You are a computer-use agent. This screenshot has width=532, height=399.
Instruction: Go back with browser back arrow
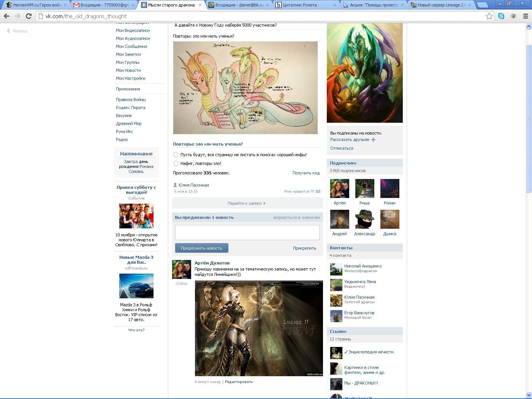pos(6,16)
